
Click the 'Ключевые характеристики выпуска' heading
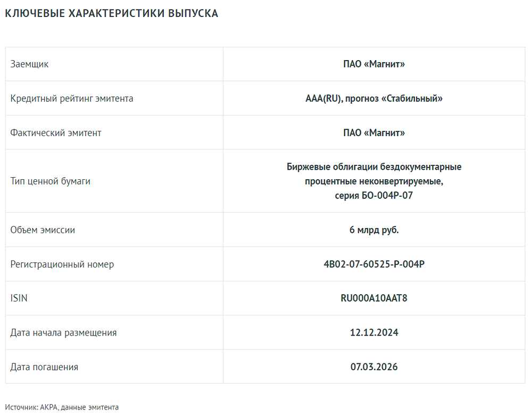click(112, 14)
